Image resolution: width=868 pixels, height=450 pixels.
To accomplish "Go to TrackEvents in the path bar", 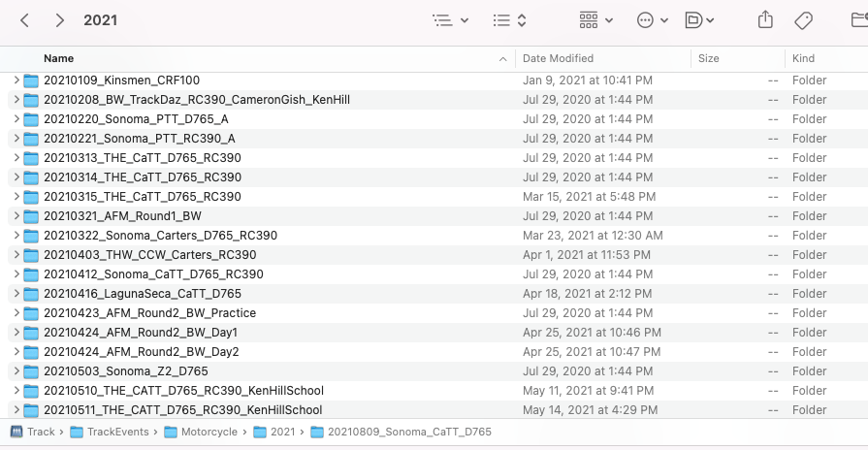I will pyautogui.click(x=118, y=432).
